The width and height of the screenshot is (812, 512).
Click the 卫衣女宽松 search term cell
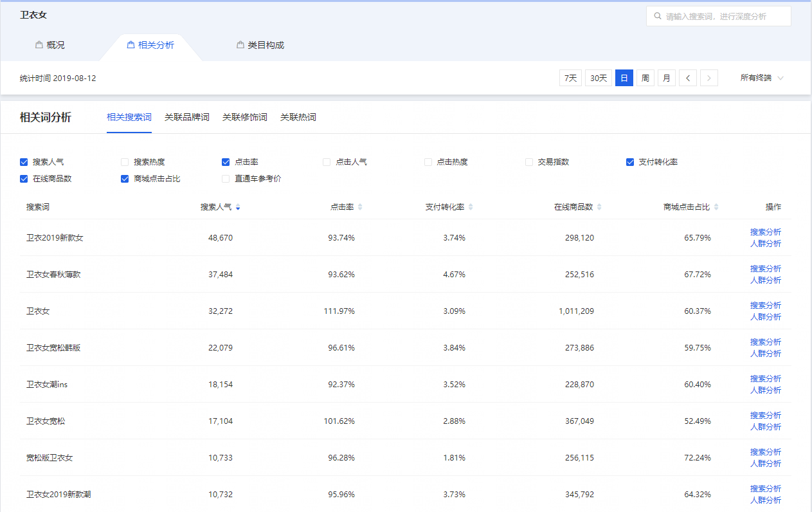click(46, 421)
